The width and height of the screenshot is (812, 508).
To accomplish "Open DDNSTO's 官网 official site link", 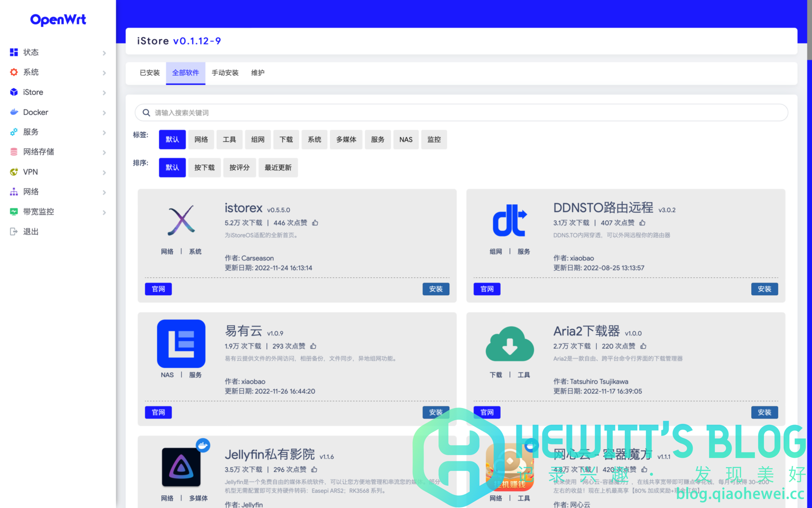I will (486, 289).
